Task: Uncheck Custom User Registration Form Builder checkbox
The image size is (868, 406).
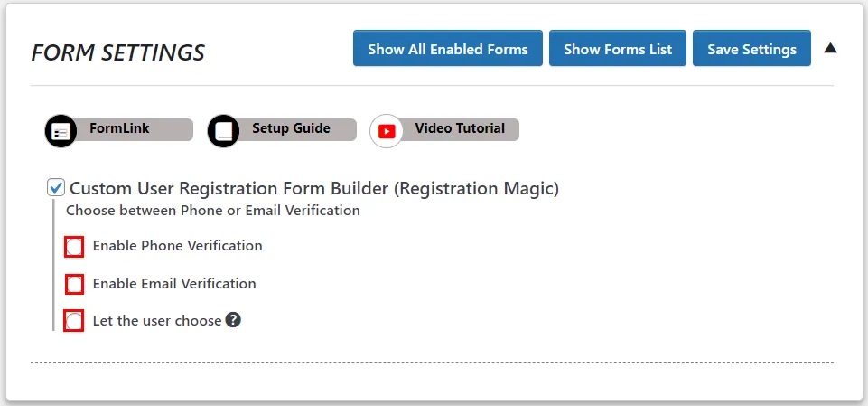Action: click(56, 188)
